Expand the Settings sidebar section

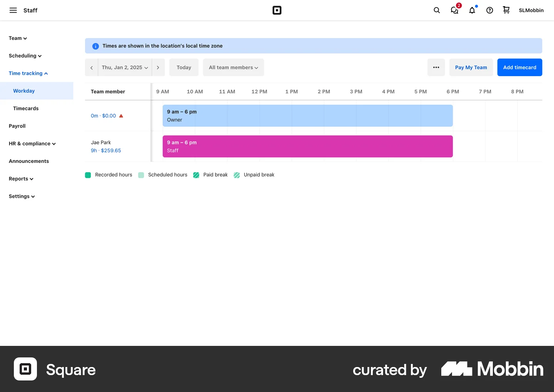(x=22, y=196)
